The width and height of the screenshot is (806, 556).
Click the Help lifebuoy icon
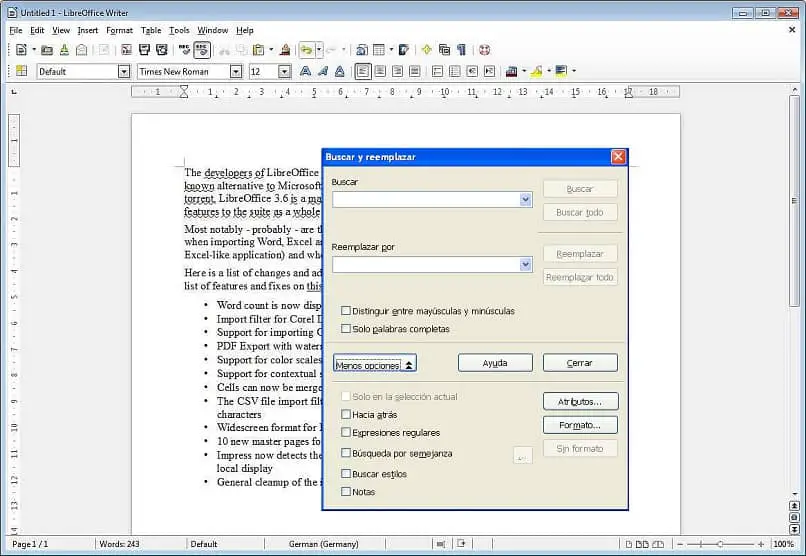click(484, 50)
